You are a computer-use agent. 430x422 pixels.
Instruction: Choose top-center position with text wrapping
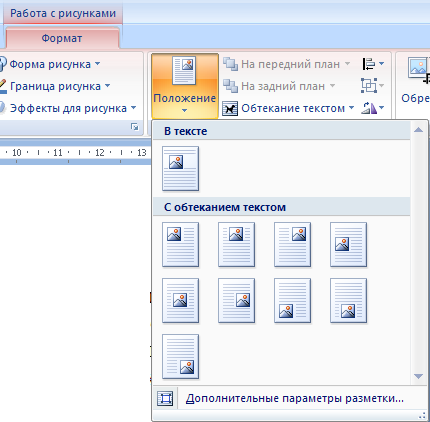pyautogui.click(x=236, y=245)
